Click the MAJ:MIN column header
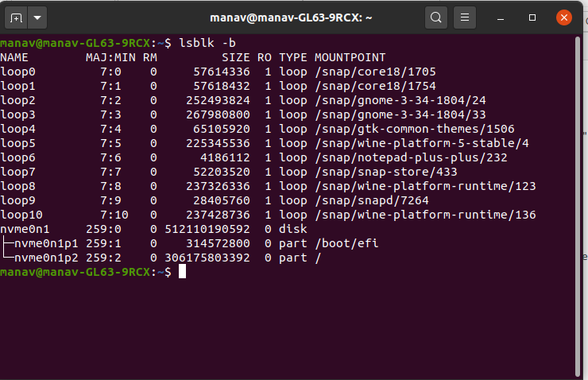Image resolution: width=588 pixels, height=380 pixels. pos(110,57)
